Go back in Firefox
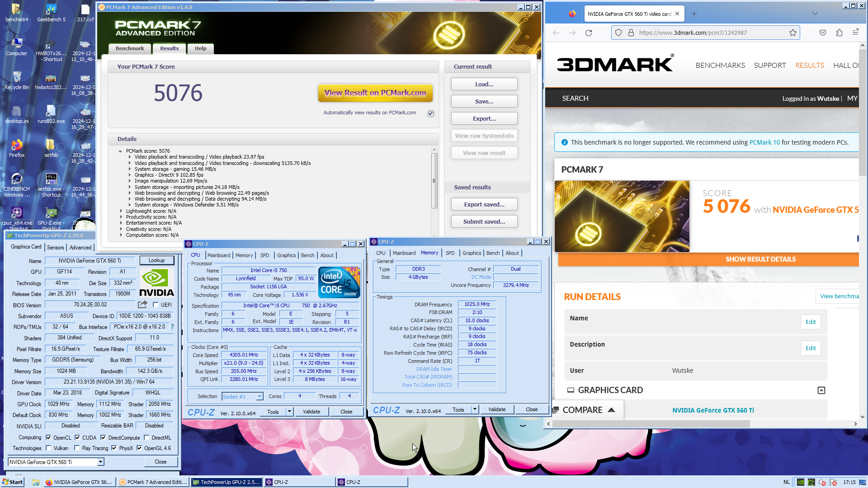This screenshot has height=488, width=868. coord(556,33)
